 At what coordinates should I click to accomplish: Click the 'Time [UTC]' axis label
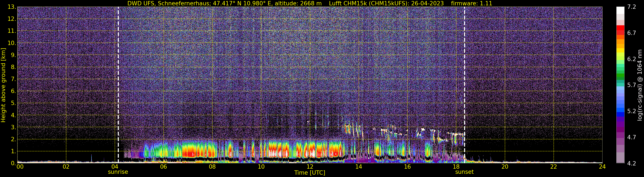coord(310,173)
